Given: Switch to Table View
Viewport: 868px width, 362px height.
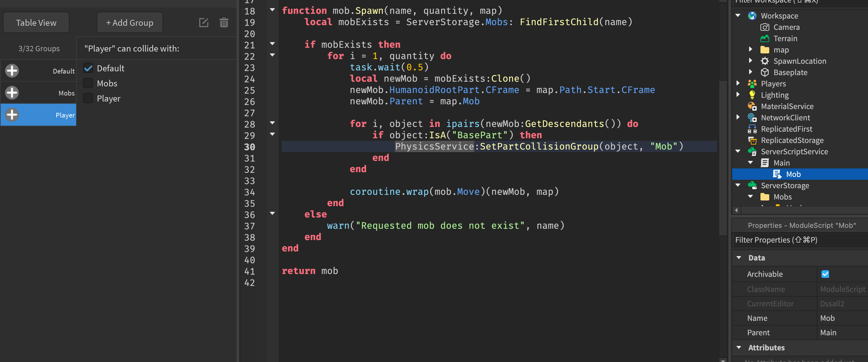Looking at the screenshot, I should click(36, 23).
